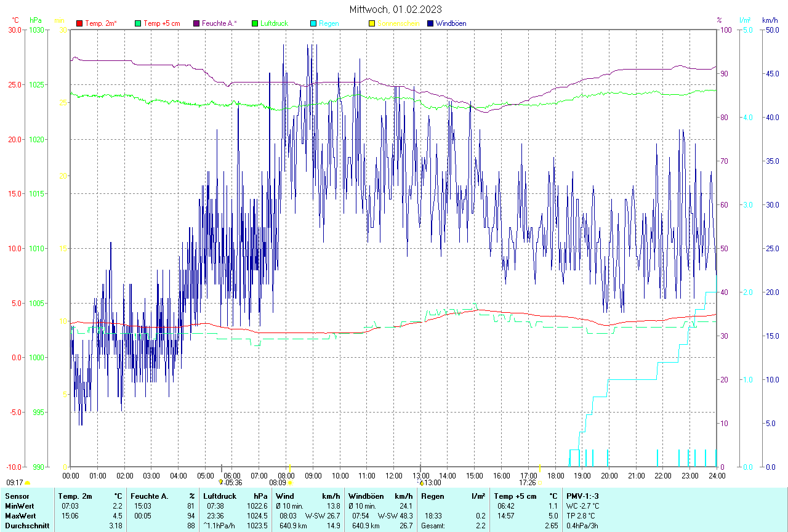Screen dimensions: 788x532
Task: Click the WC -2.7 °C wind chill value
Action: pyautogui.click(x=582, y=506)
